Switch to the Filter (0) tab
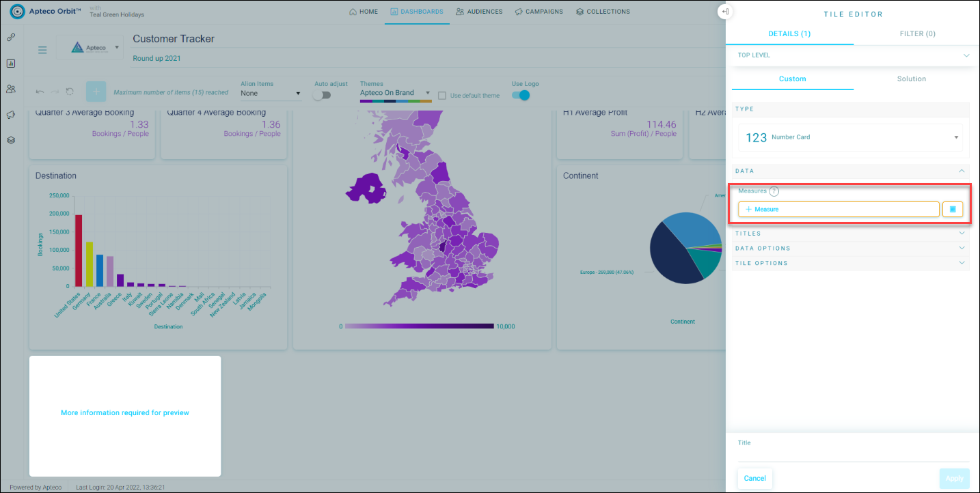This screenshot has height=493, width=980. (917, 33)
